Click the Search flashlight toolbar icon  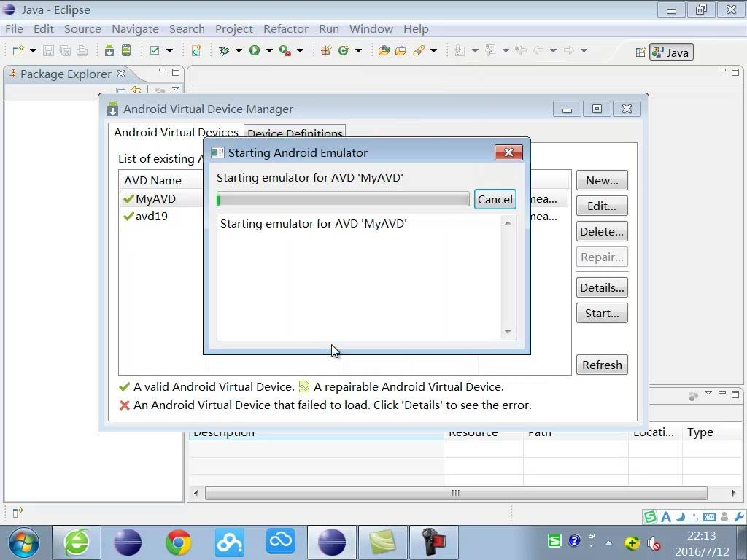coord(419,50)
